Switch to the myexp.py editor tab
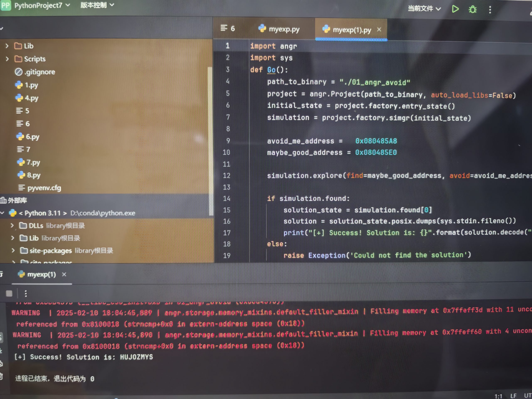Viewport: 532px width, 399px height. coord(279,29)
